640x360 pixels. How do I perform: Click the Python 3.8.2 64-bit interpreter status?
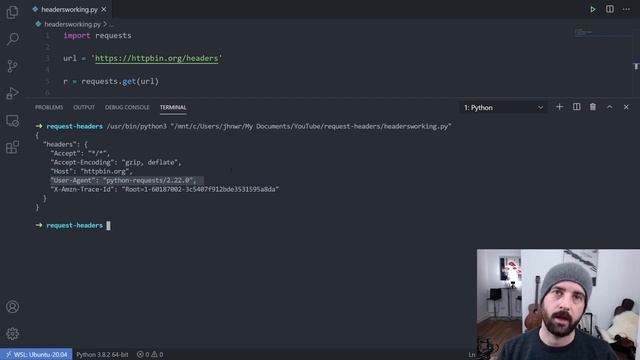click(102, 354)
